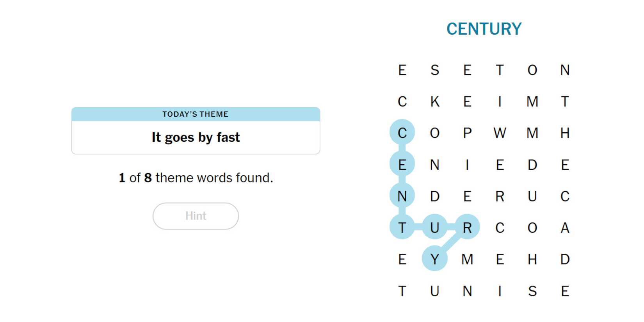644x322 pixels.
Task: Click the highlighted letter T tile
Action: click(402, 227)
